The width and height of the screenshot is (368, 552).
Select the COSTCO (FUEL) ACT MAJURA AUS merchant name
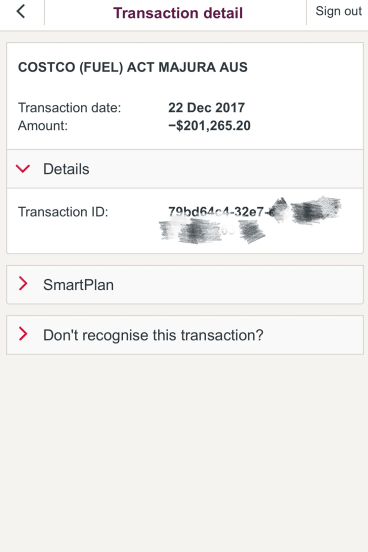pyautogui.click(x=133, y=67)
